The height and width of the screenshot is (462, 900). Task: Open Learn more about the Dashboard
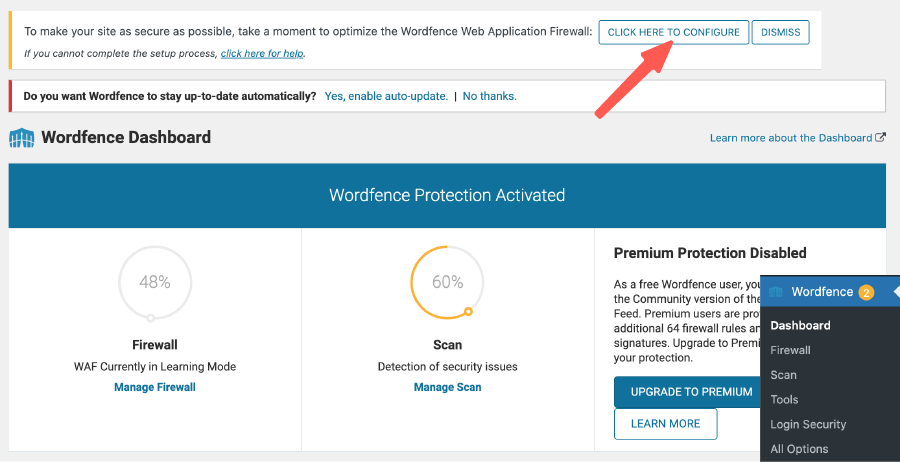pos(791,138)
